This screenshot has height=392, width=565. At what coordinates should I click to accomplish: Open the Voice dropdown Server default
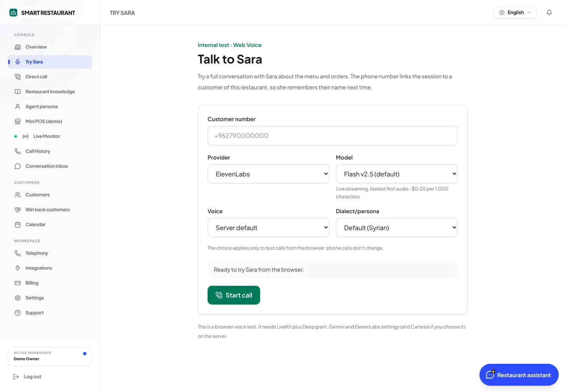(268, 228)
